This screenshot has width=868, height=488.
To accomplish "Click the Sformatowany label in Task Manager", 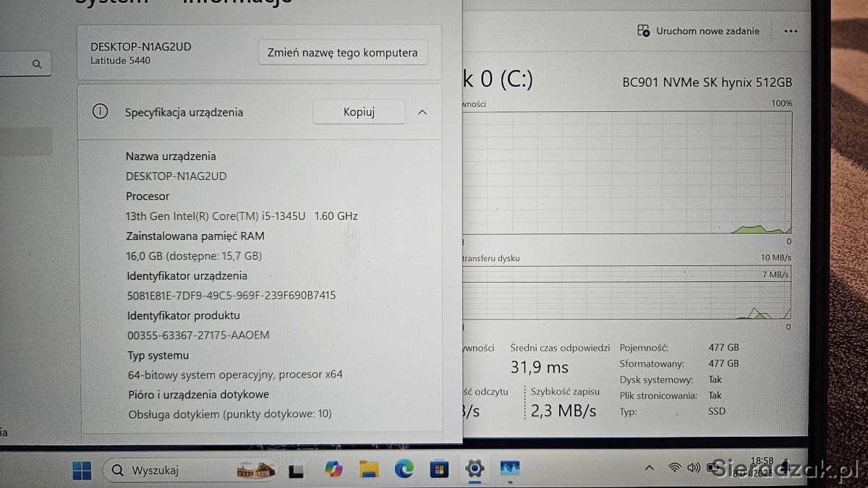I will (652, 364).
